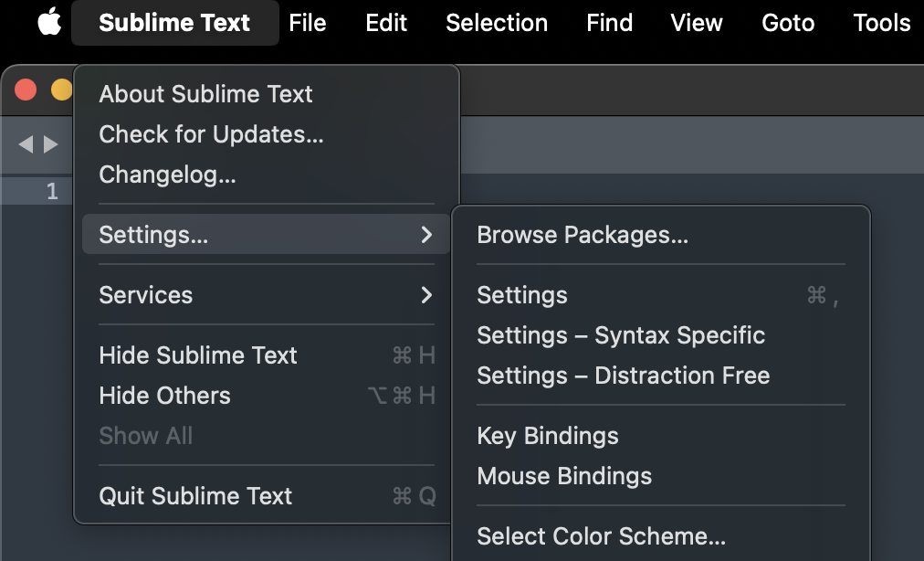
Task: Expand the Settings submenu arrow
Action: tap(426, 235)
